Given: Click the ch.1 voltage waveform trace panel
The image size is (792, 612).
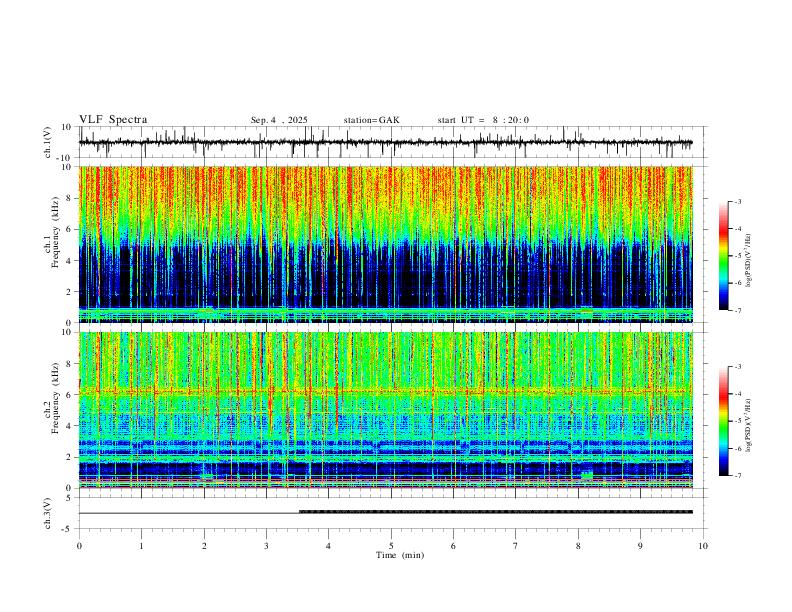Looking at the screenshot, I should click(x=393, y=142).
